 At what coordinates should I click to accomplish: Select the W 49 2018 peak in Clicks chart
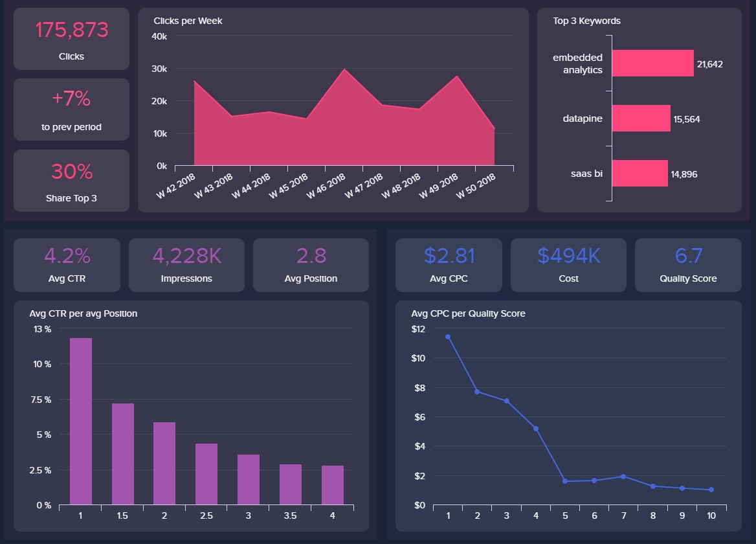457,76
